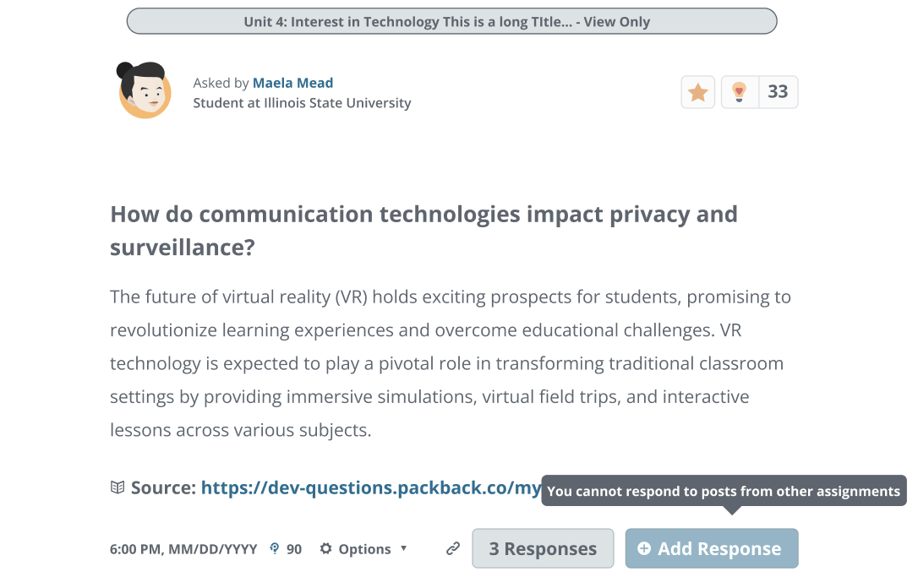Expand the Options dropdown arrow

coord(403,548)
